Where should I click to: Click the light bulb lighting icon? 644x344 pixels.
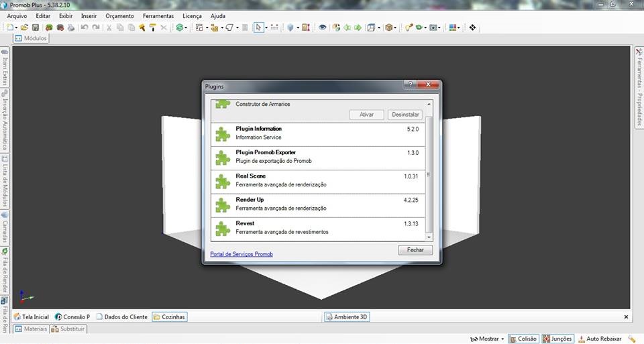coord(409,27)
